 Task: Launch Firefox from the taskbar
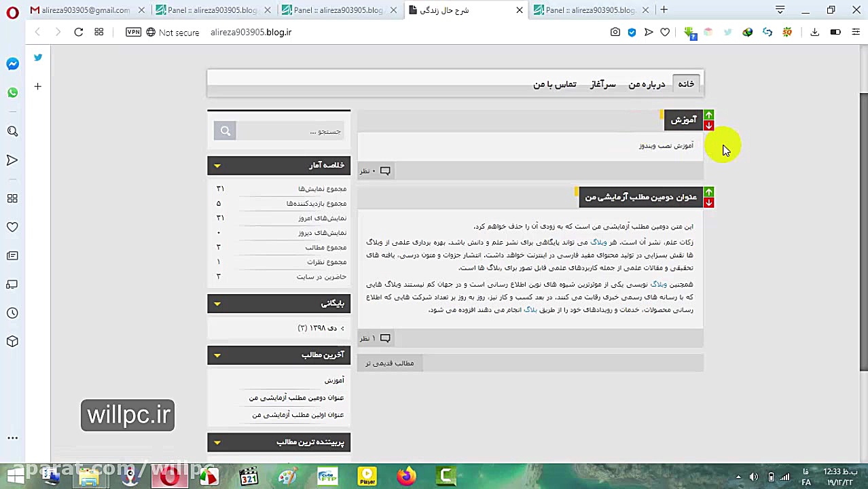click(x=405, y=476)
